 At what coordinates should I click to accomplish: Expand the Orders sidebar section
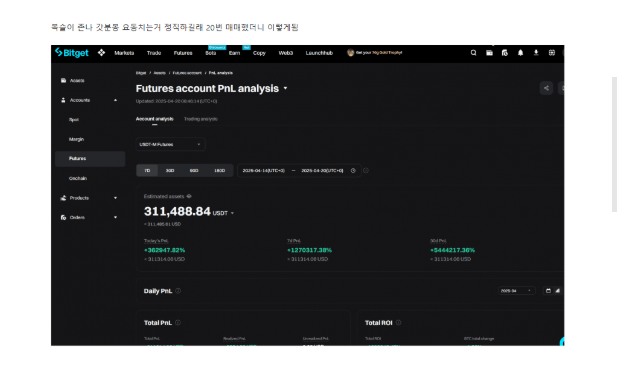click(115, 217)
